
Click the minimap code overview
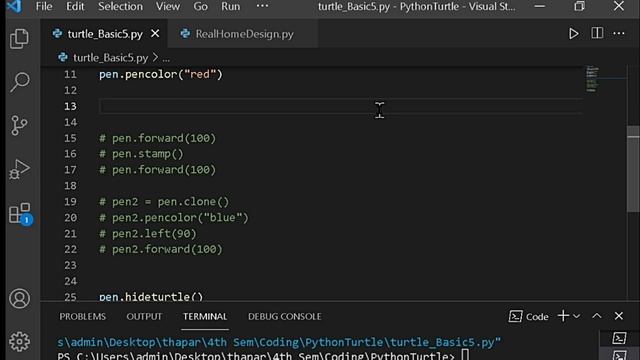(593, 79)
